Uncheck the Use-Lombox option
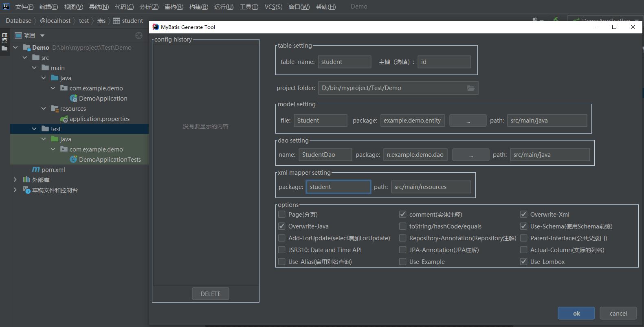The height and width of the screenshot is (327, 644). 524,262
